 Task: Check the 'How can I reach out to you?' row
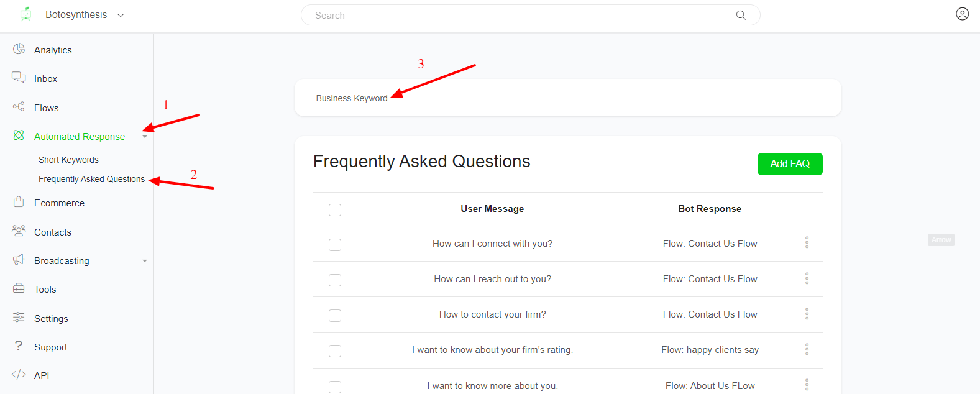335,280
